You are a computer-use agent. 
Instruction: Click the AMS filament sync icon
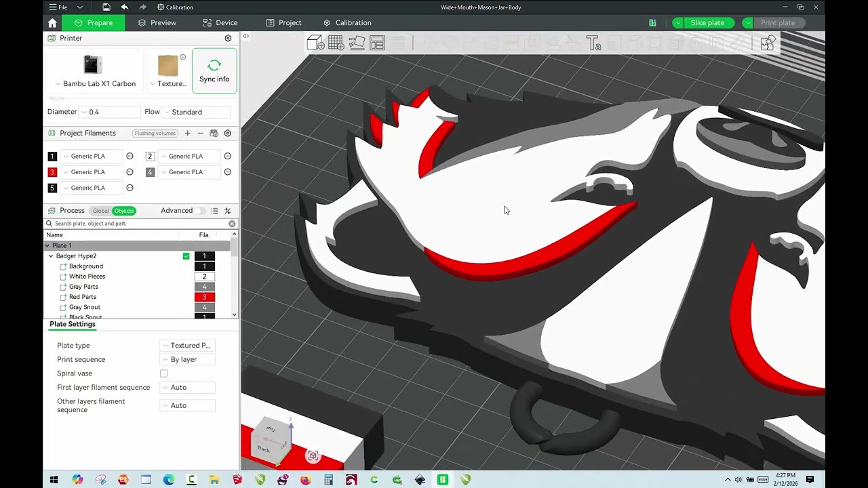pos(214,134)
